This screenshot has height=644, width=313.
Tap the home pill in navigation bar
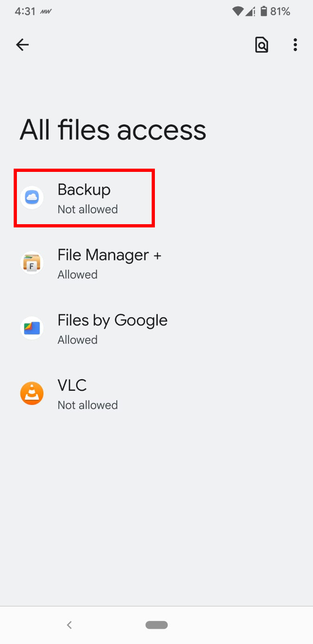tap(156, 625)
